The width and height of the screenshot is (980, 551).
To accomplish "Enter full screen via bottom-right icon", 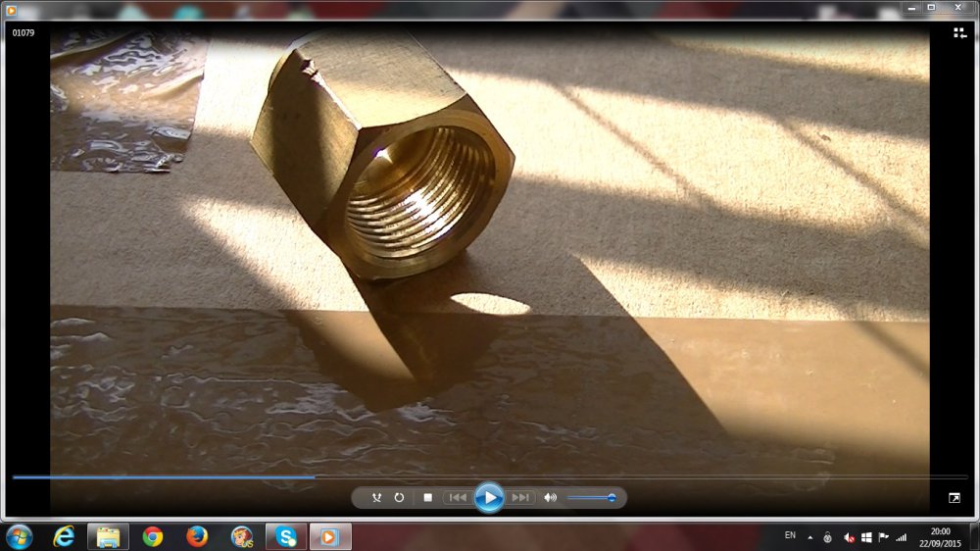I will (955, 498).
